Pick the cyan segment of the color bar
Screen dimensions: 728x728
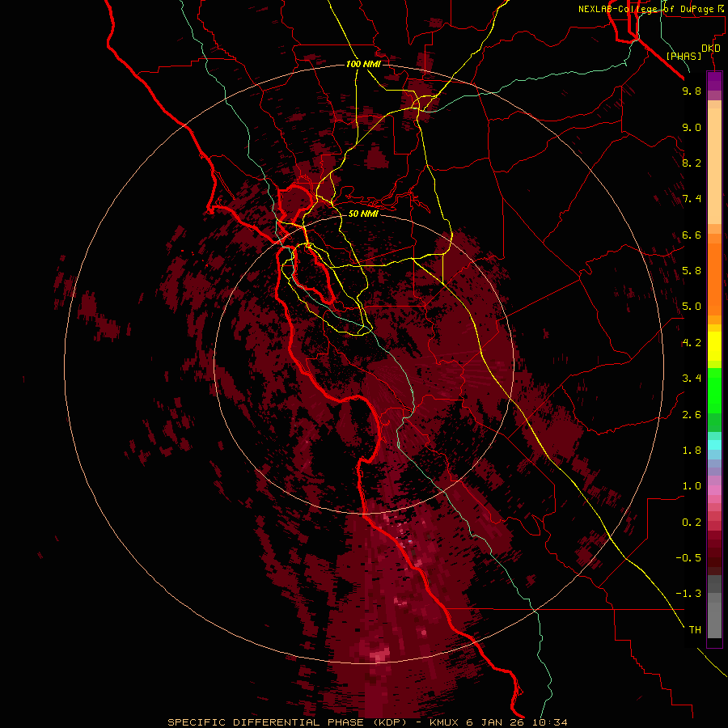click(x=714, y=445)
